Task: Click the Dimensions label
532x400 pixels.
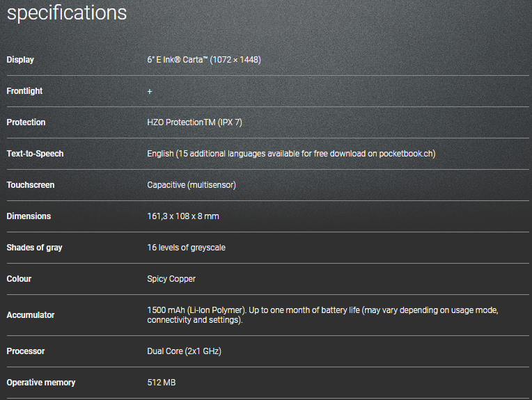Action: tap(29, 216)
